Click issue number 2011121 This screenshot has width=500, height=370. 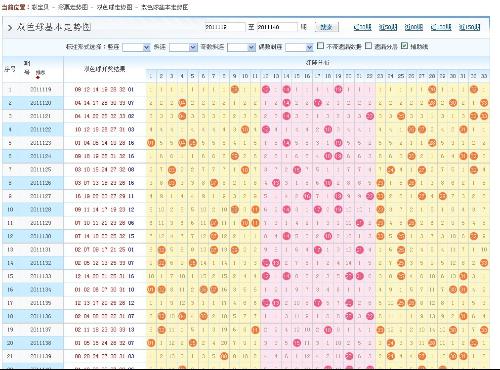[40, 116]
